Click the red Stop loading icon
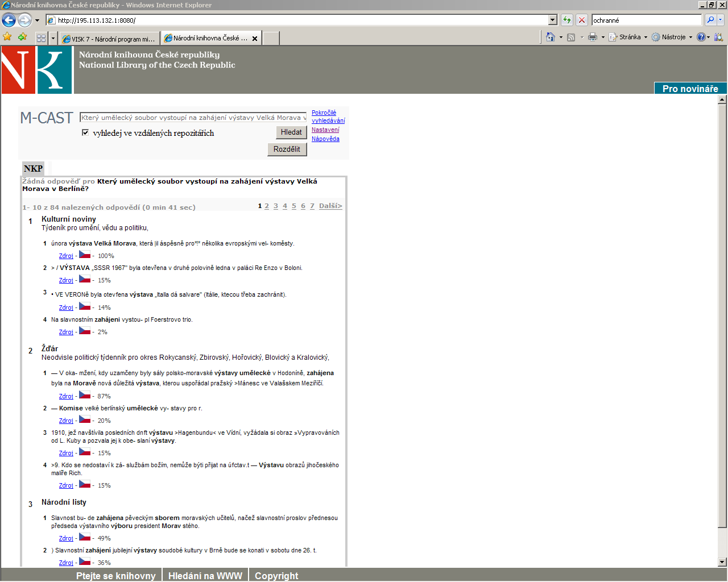 point(582,20)
